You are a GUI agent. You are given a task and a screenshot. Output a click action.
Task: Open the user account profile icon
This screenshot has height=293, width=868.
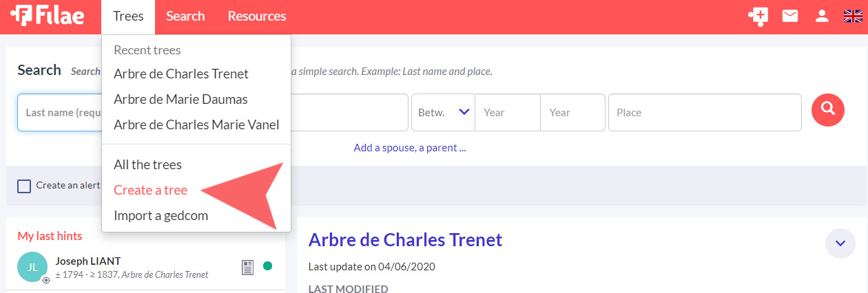822,17
